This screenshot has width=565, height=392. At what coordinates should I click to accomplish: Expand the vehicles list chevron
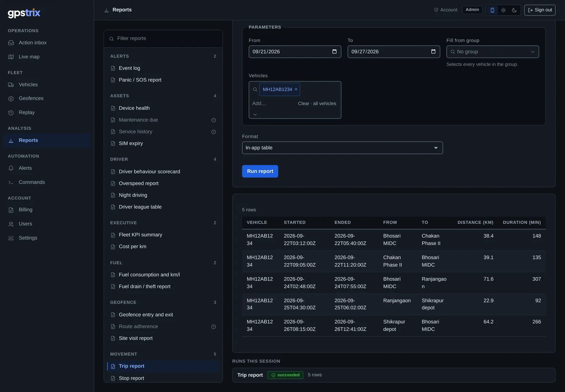(x=255, y=114)
